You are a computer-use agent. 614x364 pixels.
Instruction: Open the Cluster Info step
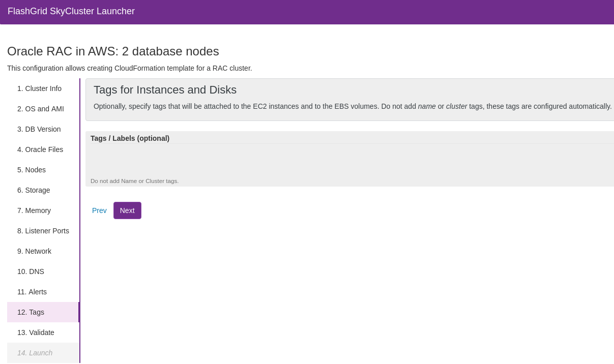(x=39, y=88)
